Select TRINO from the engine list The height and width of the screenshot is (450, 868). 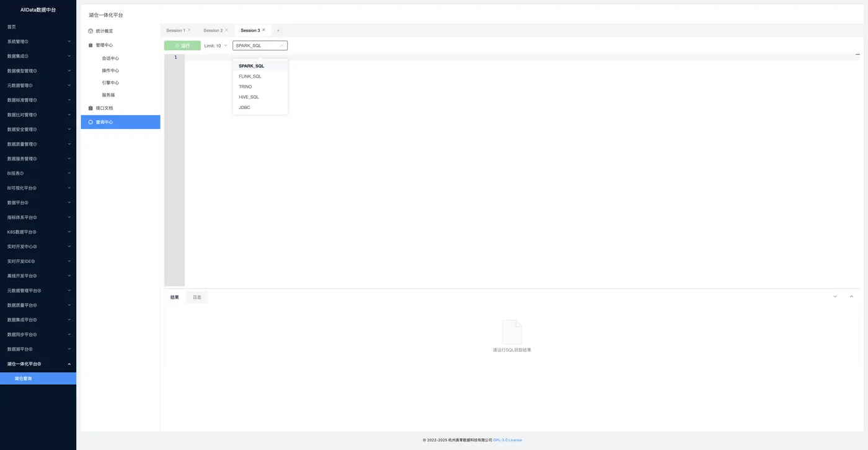[x=260, y=87]
